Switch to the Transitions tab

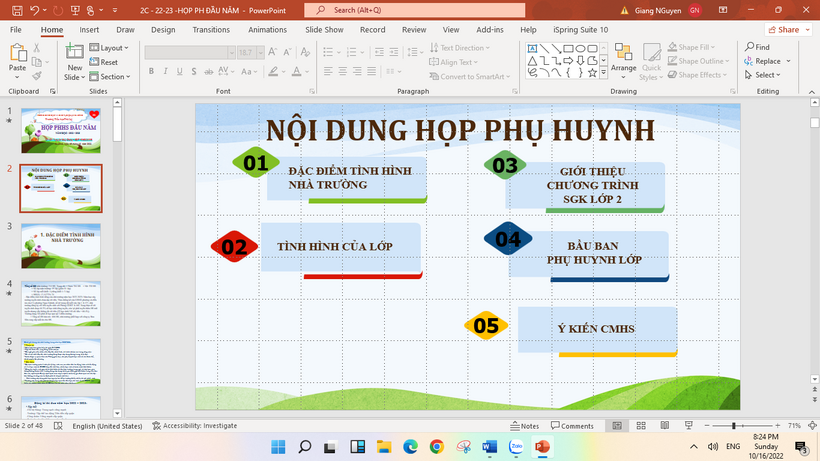[x=211, y=30]
